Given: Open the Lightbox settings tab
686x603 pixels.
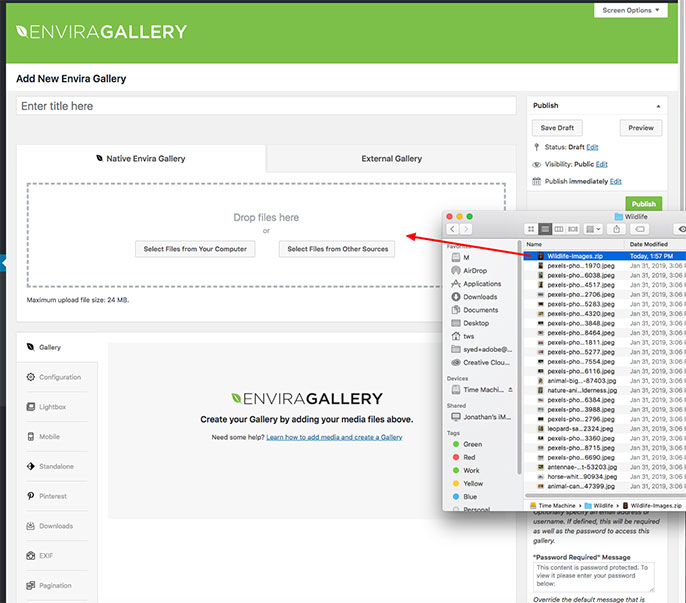Looking at the screenshot, I should (x=57, y=407).
